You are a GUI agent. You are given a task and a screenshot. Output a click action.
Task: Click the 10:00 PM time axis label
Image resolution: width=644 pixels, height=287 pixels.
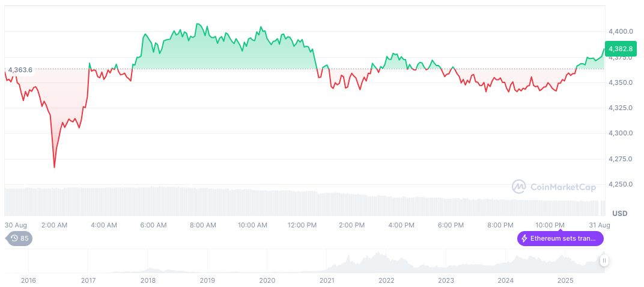[x=550, y=225]
